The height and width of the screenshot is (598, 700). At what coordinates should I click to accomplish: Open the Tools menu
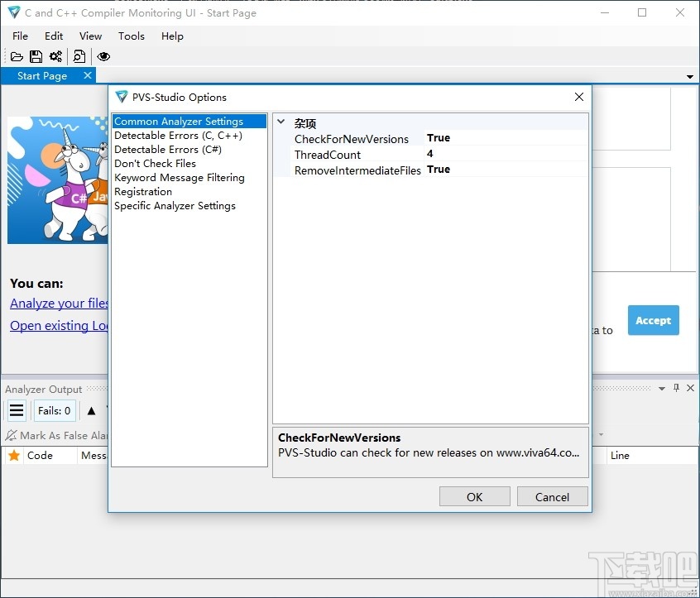(x=132, y=36)
